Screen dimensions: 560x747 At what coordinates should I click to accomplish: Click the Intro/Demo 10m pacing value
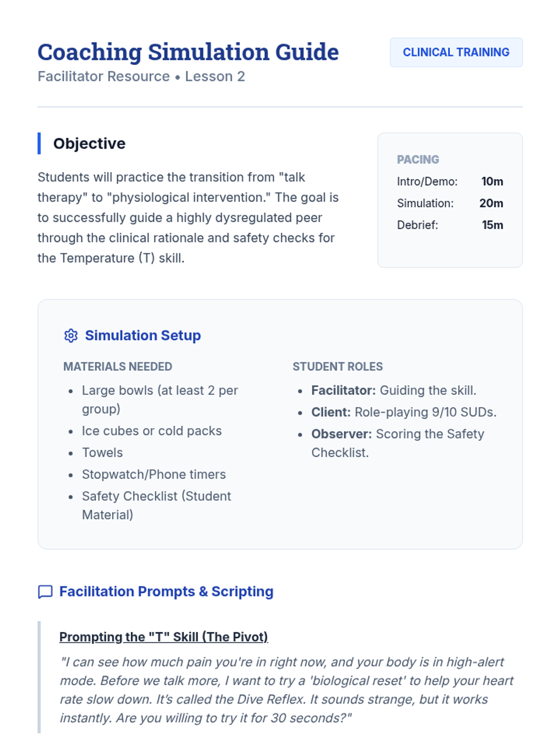tap(492, 182)
